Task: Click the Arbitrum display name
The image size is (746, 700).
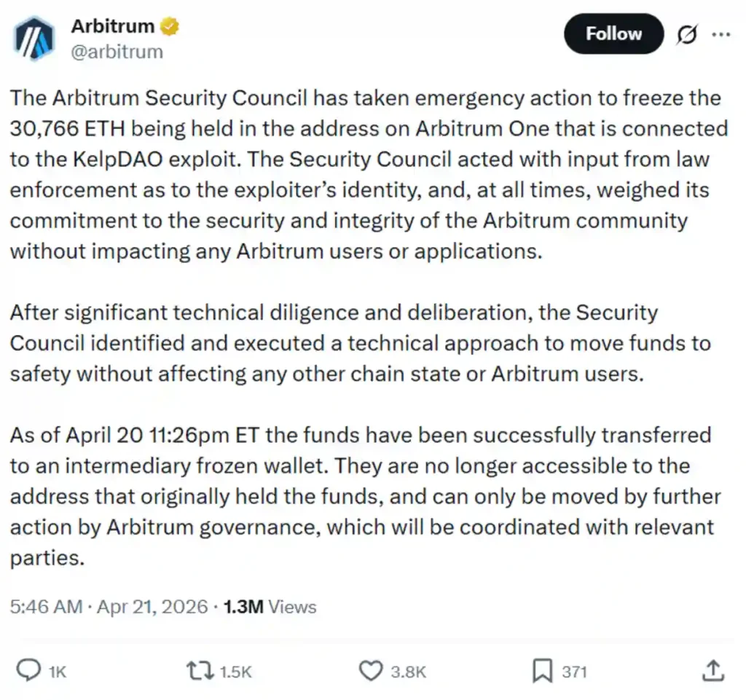Action: (x=113, y=25)
